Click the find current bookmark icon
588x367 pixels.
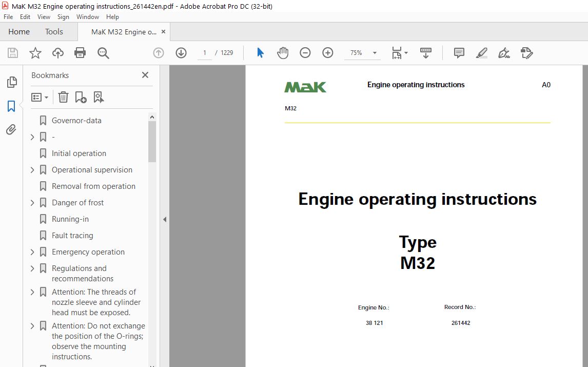[x=99, y=97]
